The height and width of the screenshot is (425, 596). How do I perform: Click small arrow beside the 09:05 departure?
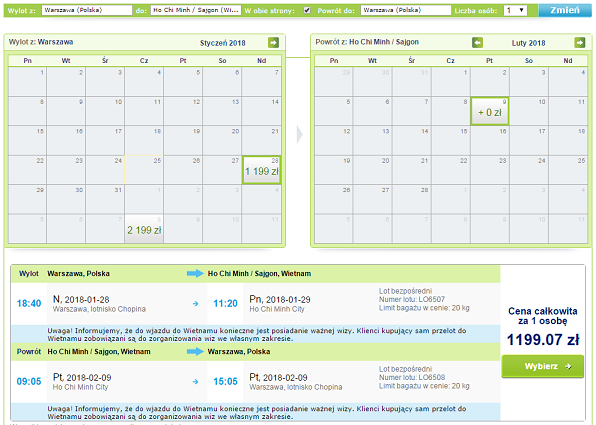click(195, 381)
